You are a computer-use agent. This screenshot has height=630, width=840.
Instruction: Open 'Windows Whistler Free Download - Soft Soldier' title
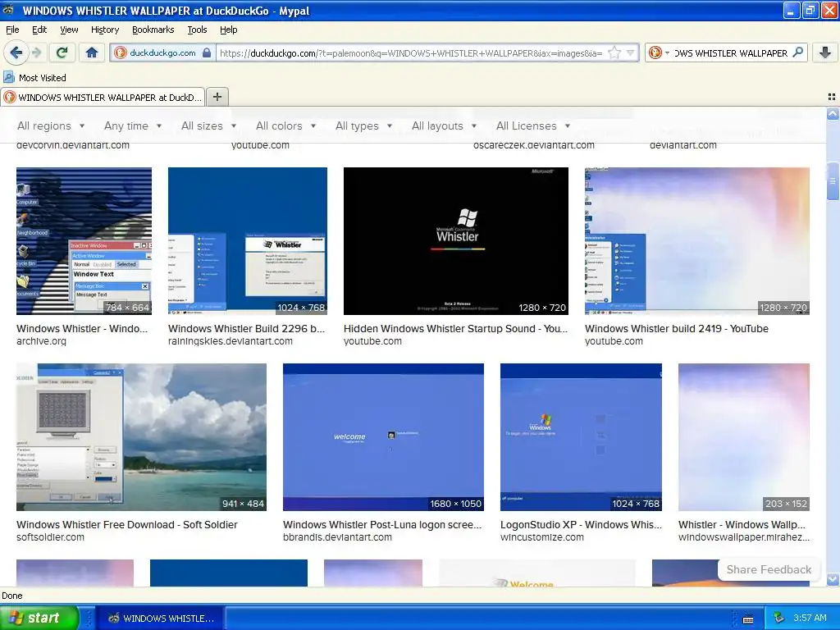pyautogui.click(x=127, y=524)
